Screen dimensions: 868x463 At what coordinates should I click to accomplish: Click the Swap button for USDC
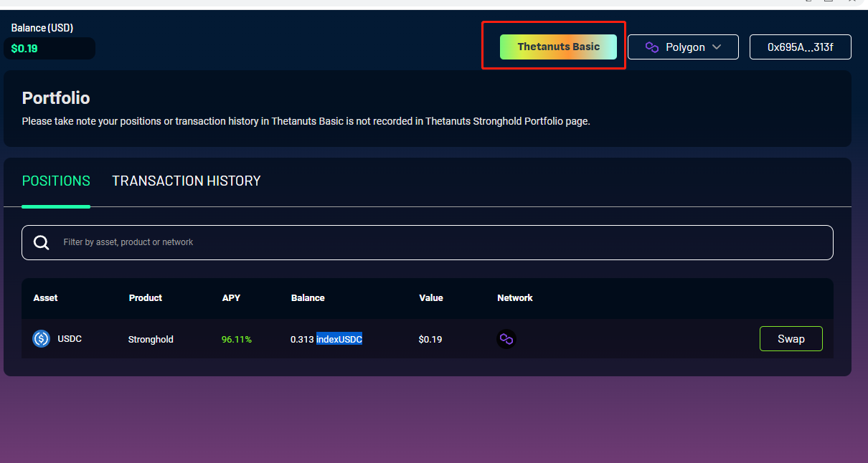[791, 339]
